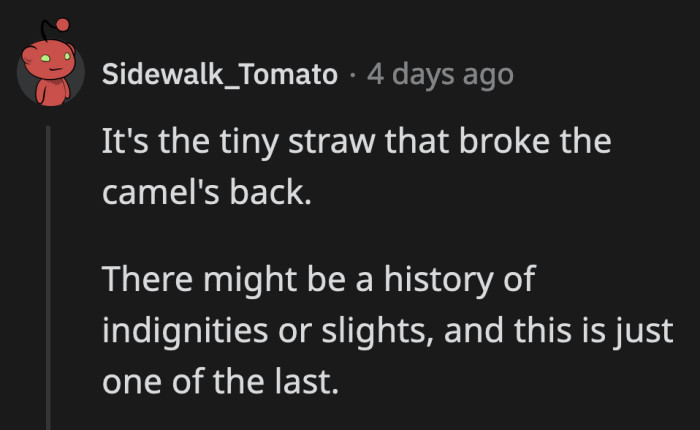Click the word "straw" in the comment
The height and width of the screenshot is (430, 700).
(x=331, y=143)
